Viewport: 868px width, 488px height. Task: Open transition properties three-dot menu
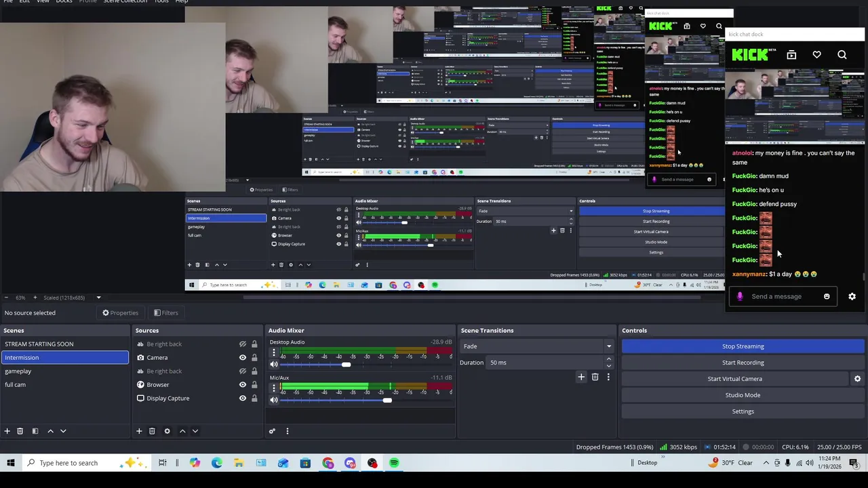[x=608, y=377]
